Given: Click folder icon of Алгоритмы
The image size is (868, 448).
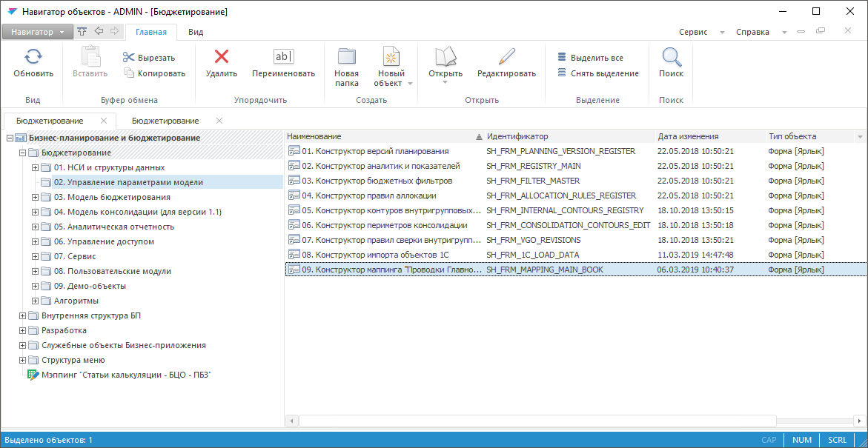Looking at the screenshot, I should point(46,301).
